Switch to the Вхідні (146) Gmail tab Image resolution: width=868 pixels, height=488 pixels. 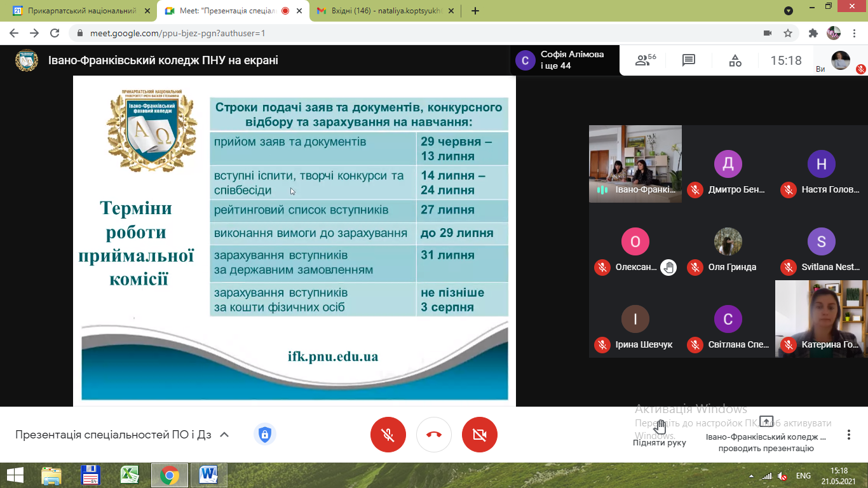pos(381,11)
